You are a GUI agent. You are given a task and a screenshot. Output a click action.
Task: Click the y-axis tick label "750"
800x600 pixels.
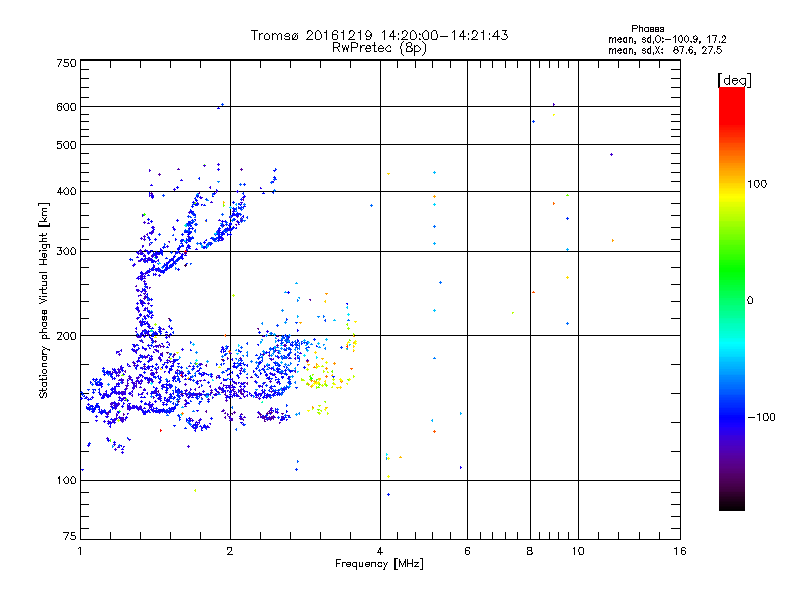tap(66, 63)
